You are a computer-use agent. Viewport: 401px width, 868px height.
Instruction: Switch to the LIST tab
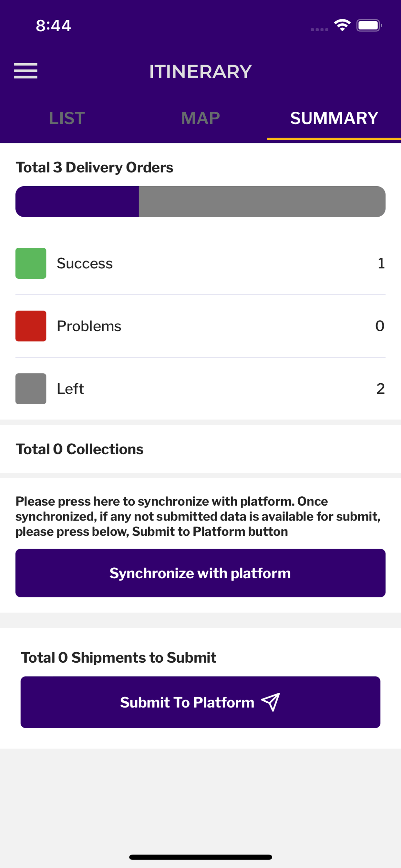67,118
